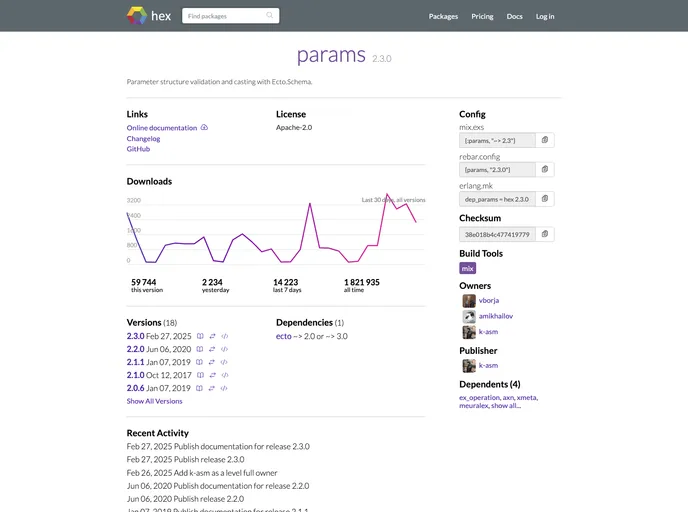Open diff icon for version 2.1.0

tap(213, 375)
